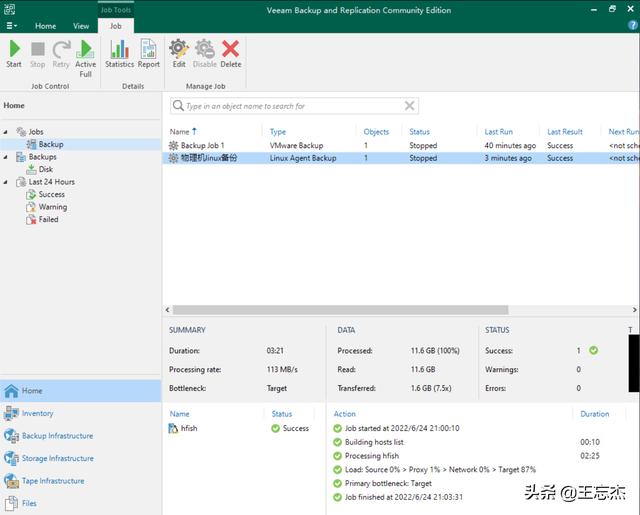This screenshot has width=640, height=515.
Task: Click the search magnifier icon
Action: [178, 106]
